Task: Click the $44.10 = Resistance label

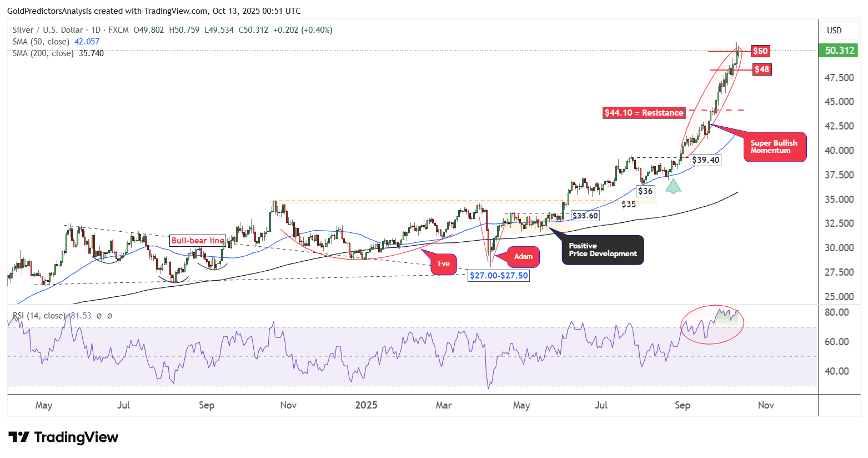Action: 644,113
